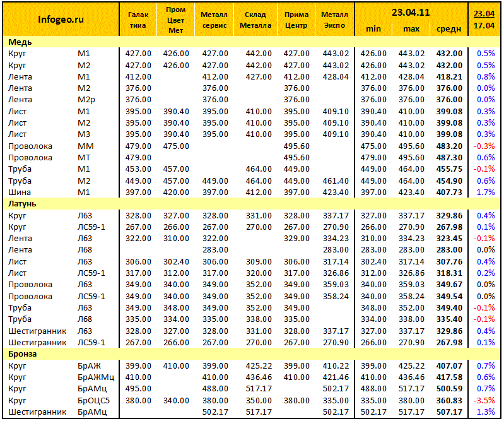The image size is (504, 421).
Task: Select 461.40 Металл Экспо price for Труба М2
Action: pyautogui.click(x=336, y=181)
